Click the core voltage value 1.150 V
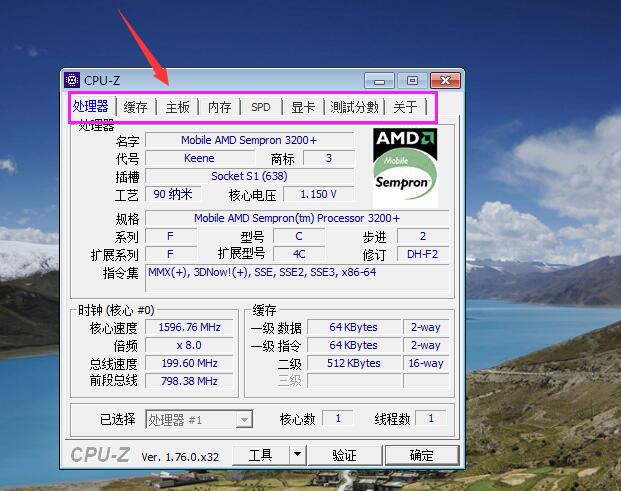This screenshot has width=621, height=491. tap(319, 194)
